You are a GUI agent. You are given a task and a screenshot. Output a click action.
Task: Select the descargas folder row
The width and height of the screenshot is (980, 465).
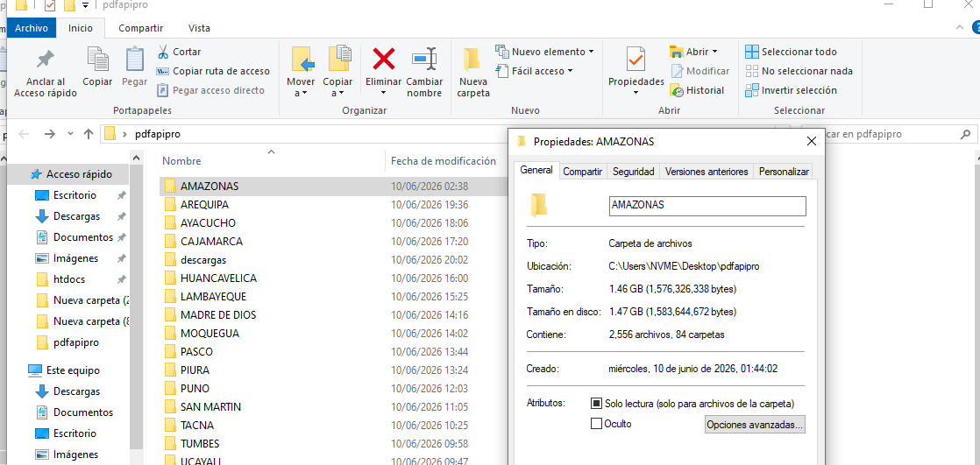334,260
